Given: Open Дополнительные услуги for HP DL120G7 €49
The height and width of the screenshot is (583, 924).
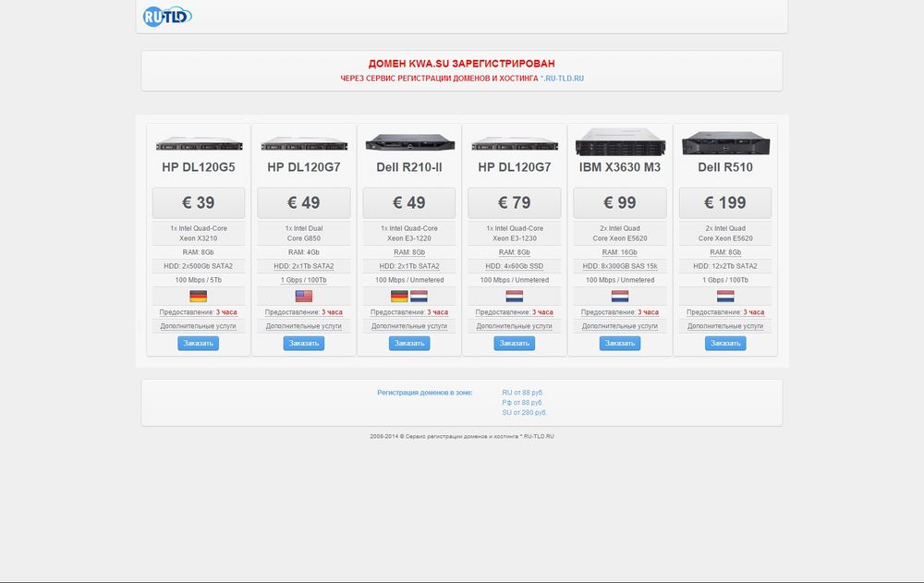Looking at the screenshot, I should [303, 326].
